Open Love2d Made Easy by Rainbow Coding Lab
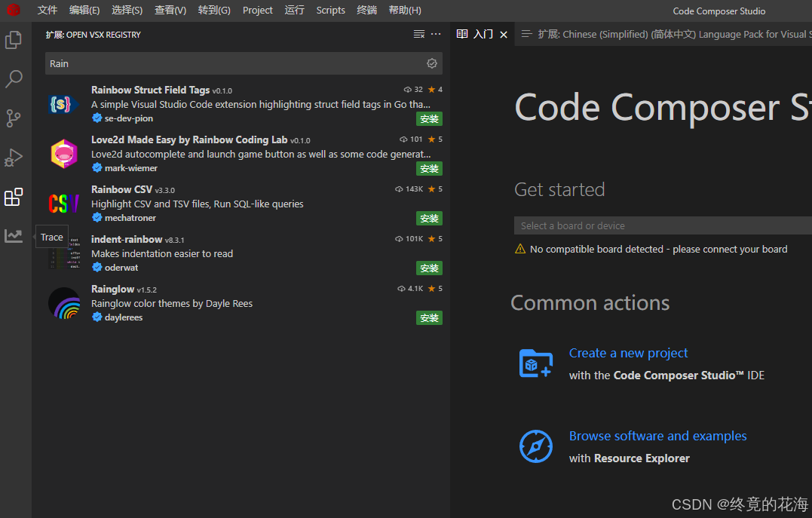 tap(189, 139)
